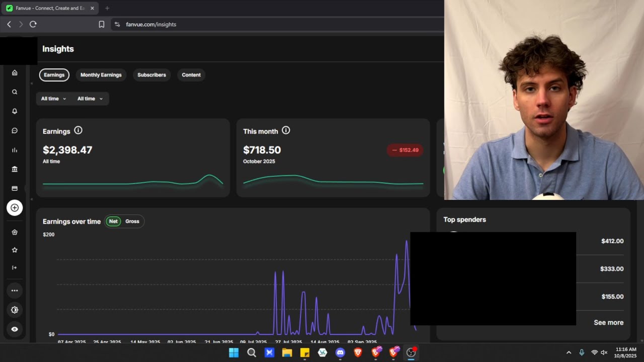Click the October 2025 label
644x362 pixels.
259,161
